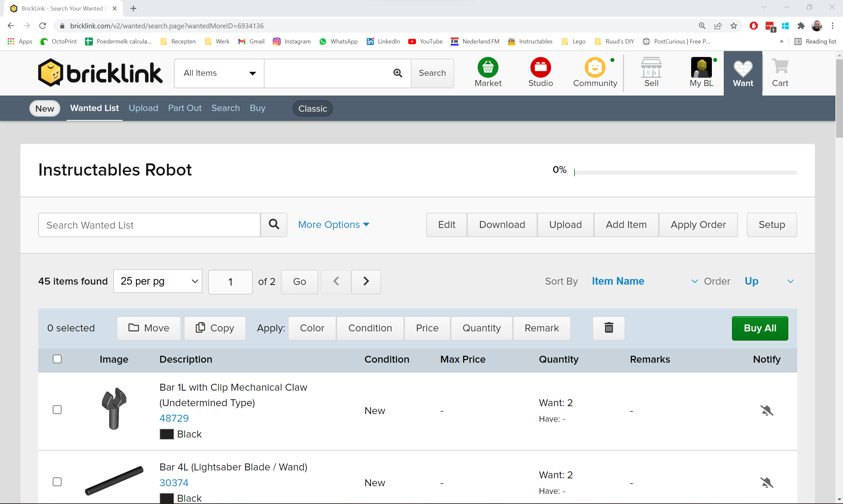
Task: Open Sort By Item Name dropdown
Action: click(x=644, y=281)
